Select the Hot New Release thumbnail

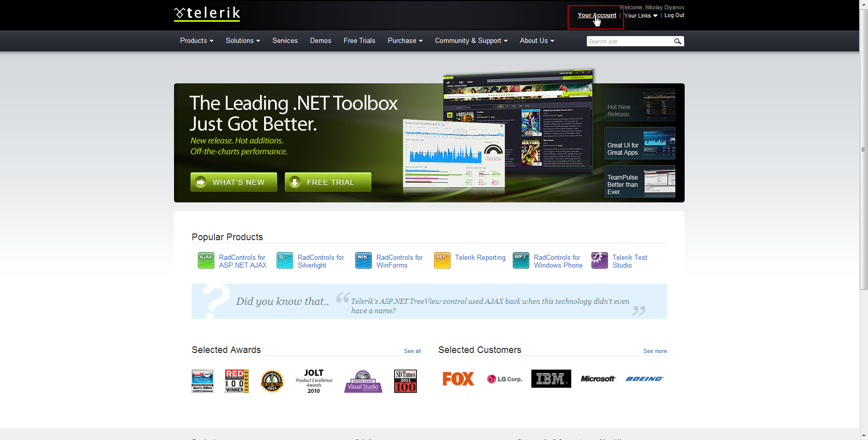click(x=640, y=105)
